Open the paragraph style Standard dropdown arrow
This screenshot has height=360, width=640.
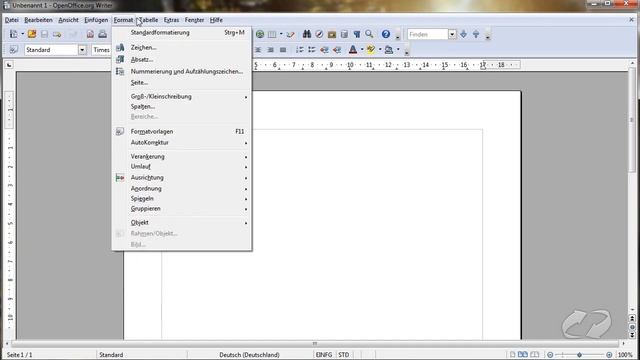point(82,50)
